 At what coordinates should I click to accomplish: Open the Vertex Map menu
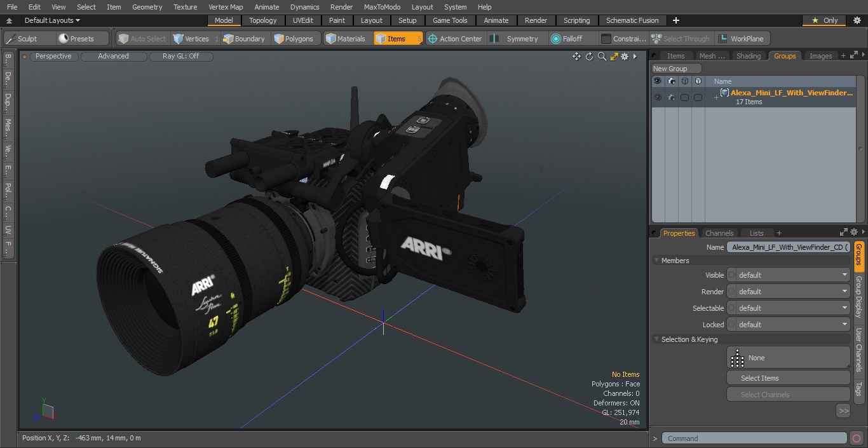tap(226, 7)
